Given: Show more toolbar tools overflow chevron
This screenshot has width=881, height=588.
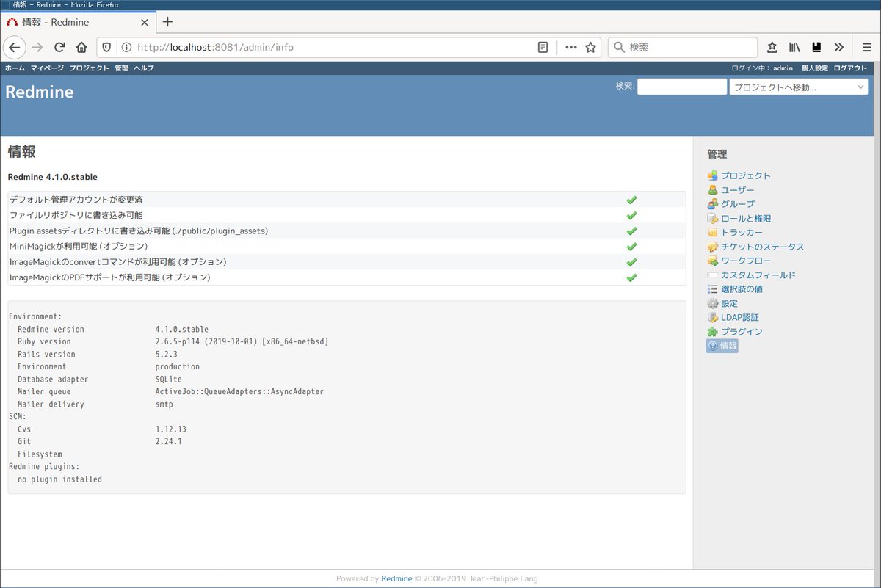Looking at the screenshot, I should point(839,47).
